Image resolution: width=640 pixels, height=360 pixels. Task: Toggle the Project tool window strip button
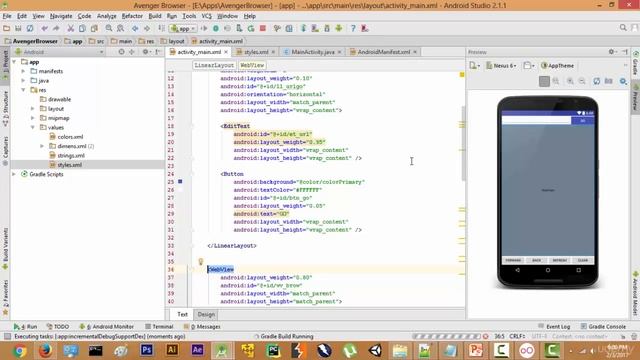[x=5, y=64]
